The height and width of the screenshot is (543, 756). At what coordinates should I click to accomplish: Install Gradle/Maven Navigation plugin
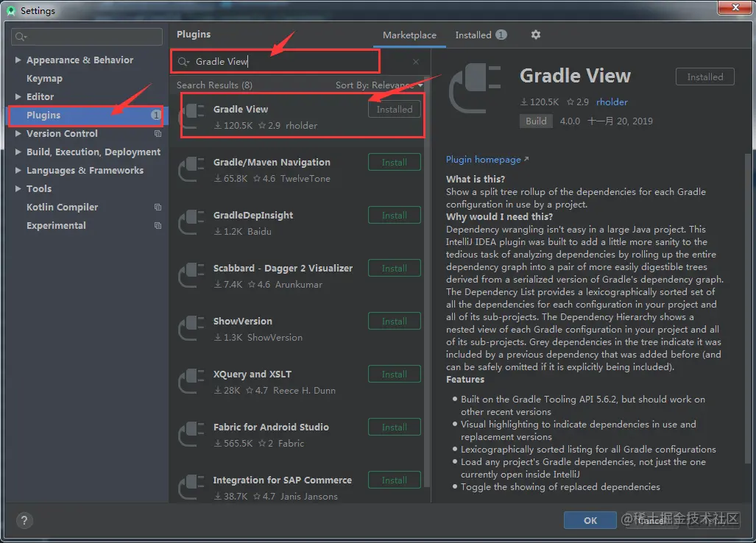[x=394, y=163]
